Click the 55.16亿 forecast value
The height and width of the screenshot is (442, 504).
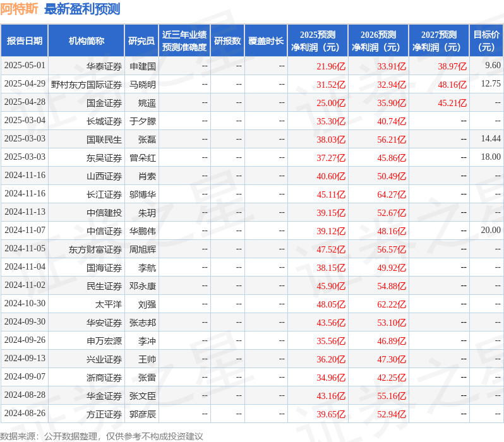pos(392,397)
